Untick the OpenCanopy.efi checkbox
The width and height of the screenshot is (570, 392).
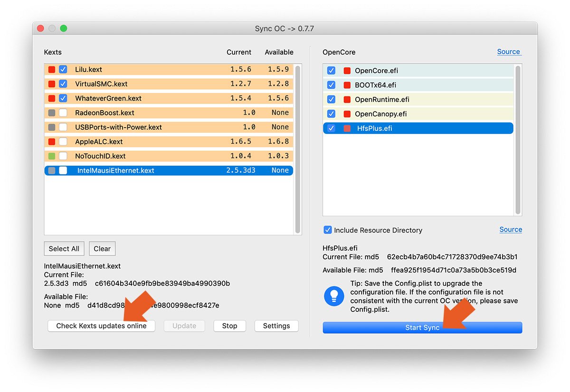(332, 114)
